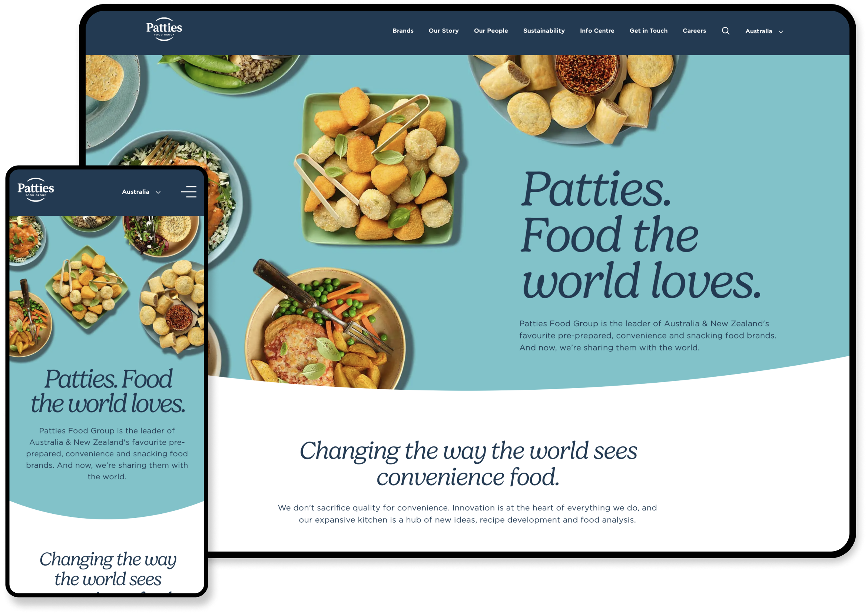Tap the Patties logo on mobile view
The height and width of the screenshot is (616, 868).
tap(36, 190)
